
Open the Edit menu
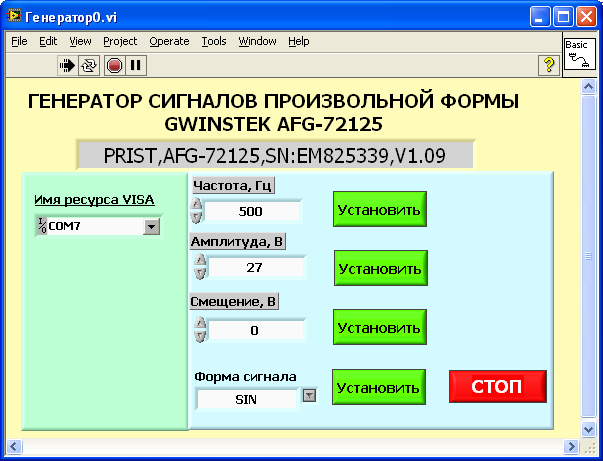pyautogui.click(x=48, y=41)
